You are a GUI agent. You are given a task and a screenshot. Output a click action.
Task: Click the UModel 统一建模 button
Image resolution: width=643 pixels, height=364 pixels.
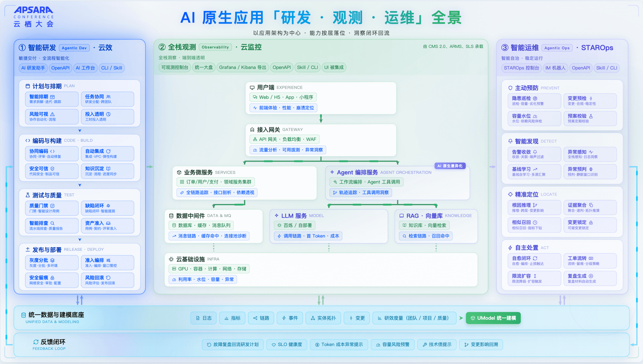(x=493, y=318)
